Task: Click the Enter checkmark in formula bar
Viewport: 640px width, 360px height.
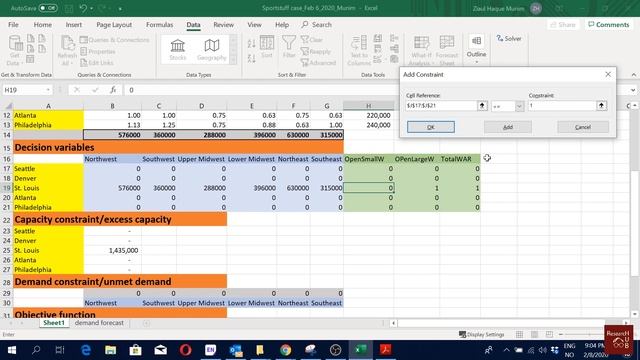Action: click(x=95, y=90)
